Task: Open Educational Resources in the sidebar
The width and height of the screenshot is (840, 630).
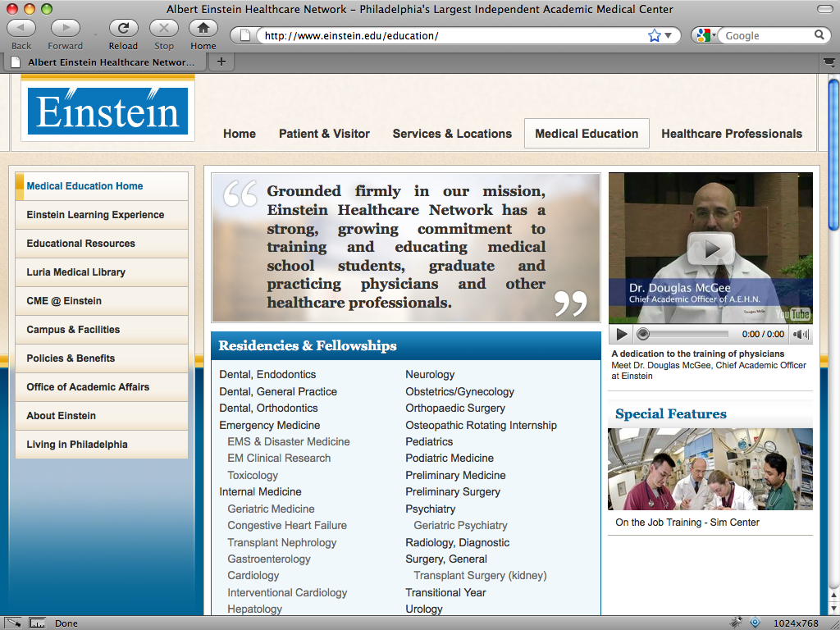Action: pos(102,243)
